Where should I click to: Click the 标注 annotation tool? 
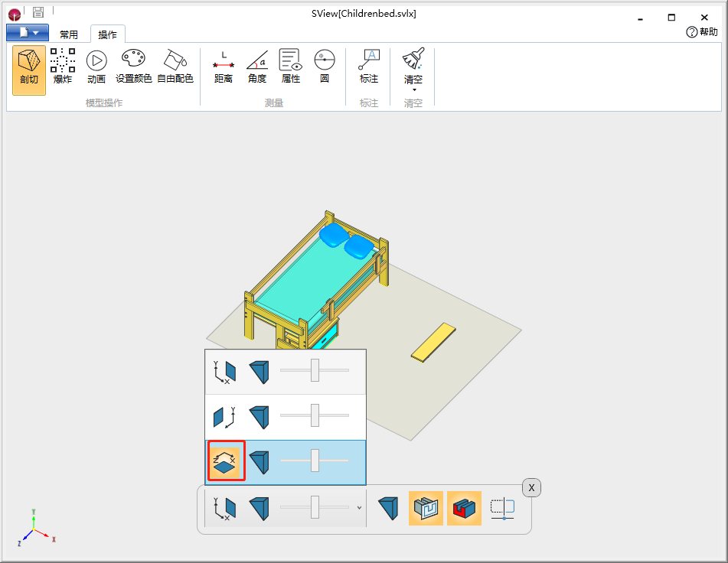coord(369,66)
